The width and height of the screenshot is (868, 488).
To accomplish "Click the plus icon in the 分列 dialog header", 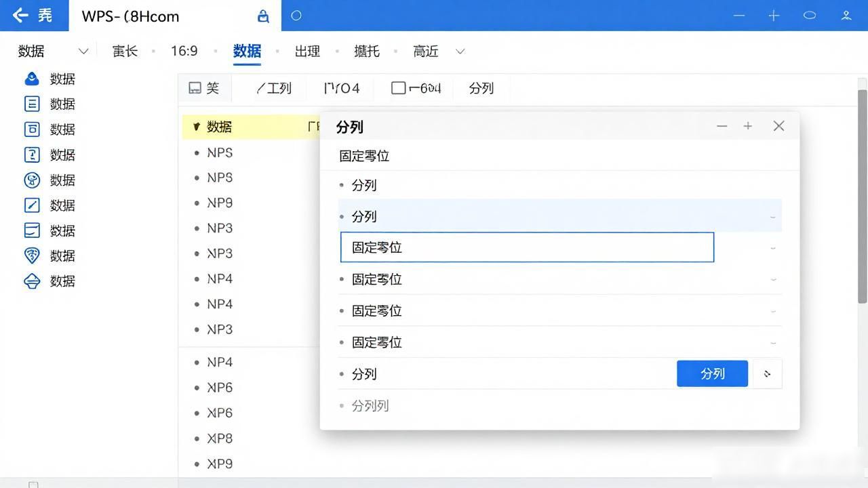I will click(748, 126).
